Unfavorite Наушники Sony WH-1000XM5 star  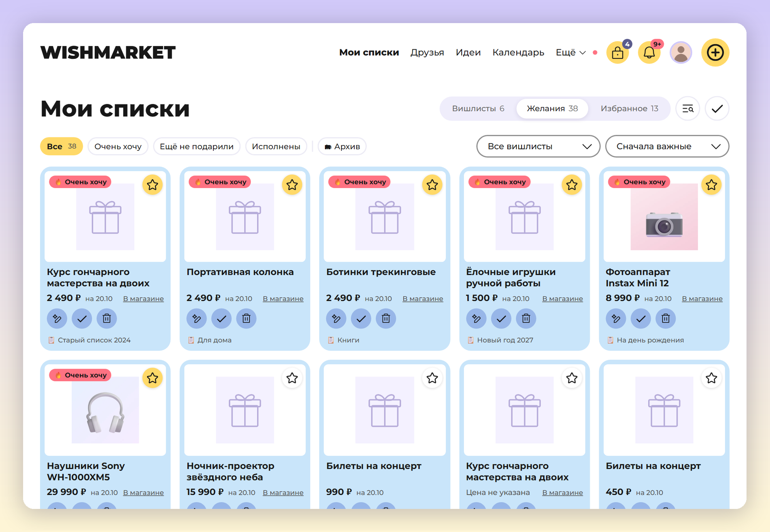(x=152, y=378)
